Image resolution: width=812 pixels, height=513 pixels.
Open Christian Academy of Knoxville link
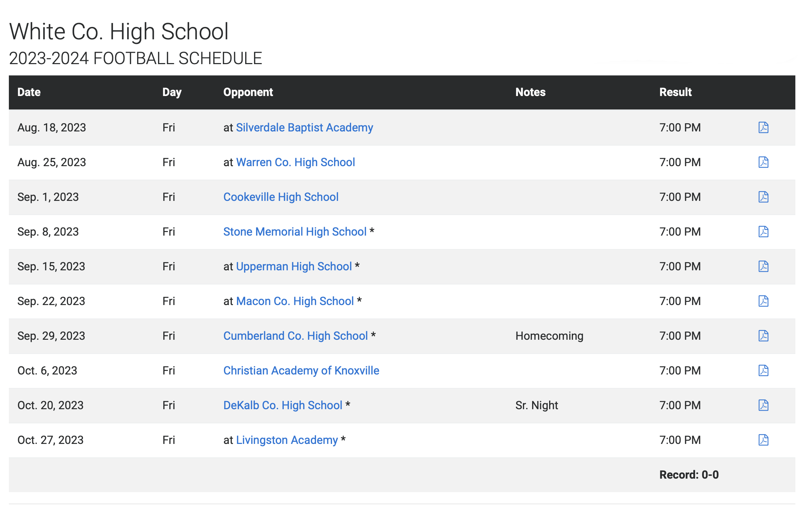(301, 371)
